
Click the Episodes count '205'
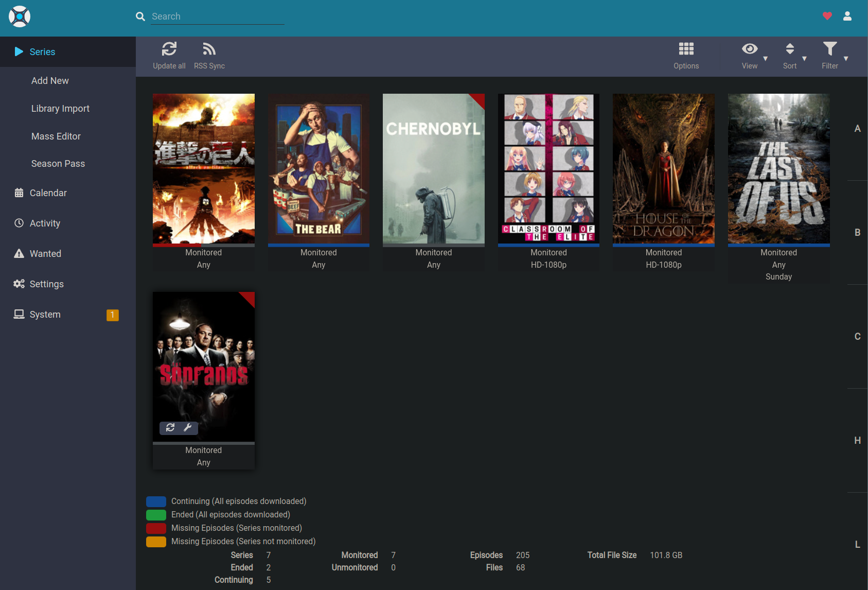523,556
